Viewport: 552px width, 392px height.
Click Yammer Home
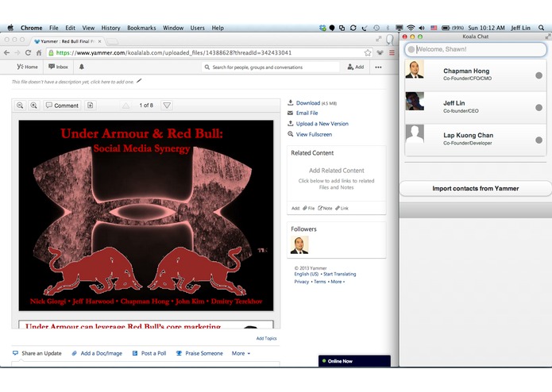click(27, 67)
